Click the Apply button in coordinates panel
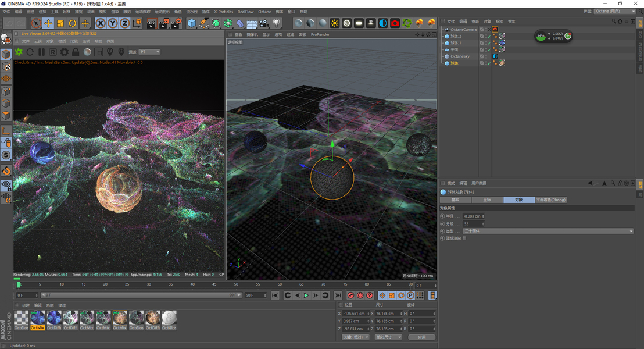Image resolution: width=644 pixels, height=349 pixels. [x=422, y=337]
